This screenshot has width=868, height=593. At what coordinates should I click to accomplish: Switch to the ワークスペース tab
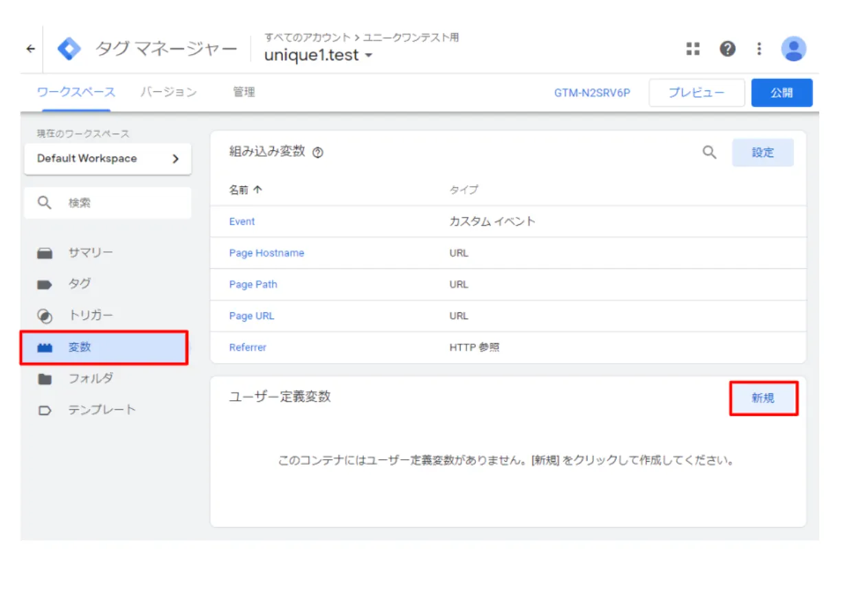[x=76, y=92]
